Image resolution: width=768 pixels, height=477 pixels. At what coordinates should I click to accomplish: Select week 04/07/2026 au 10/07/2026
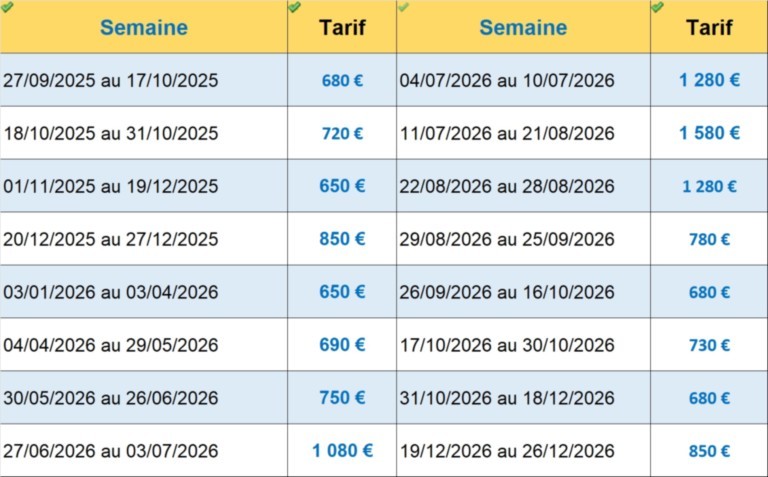(x=507, y=81)
